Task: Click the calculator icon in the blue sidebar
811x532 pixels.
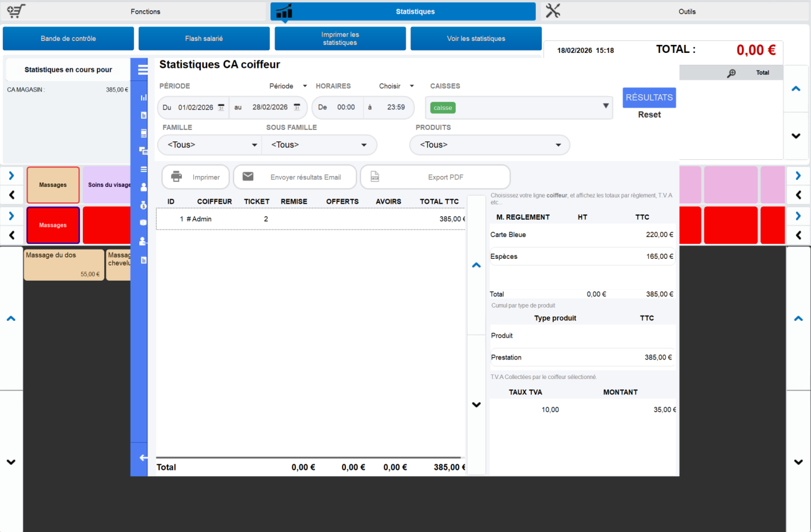Action: tap(143, 133)
